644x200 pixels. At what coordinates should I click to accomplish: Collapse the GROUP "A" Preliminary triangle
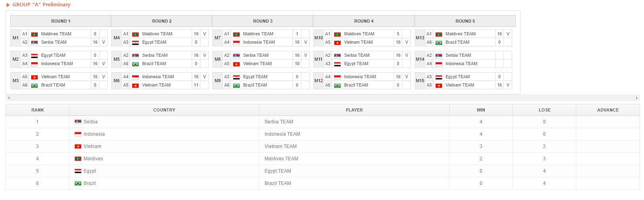[8, 5]
